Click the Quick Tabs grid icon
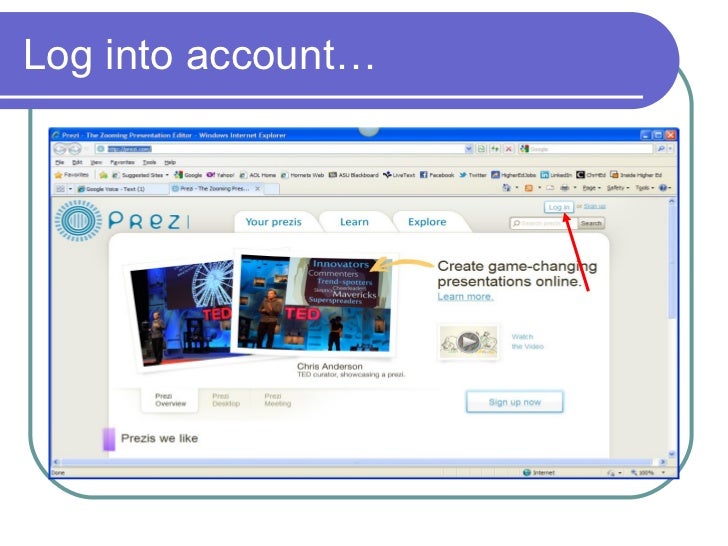The image size is (728, 546). tap(60, 189)
